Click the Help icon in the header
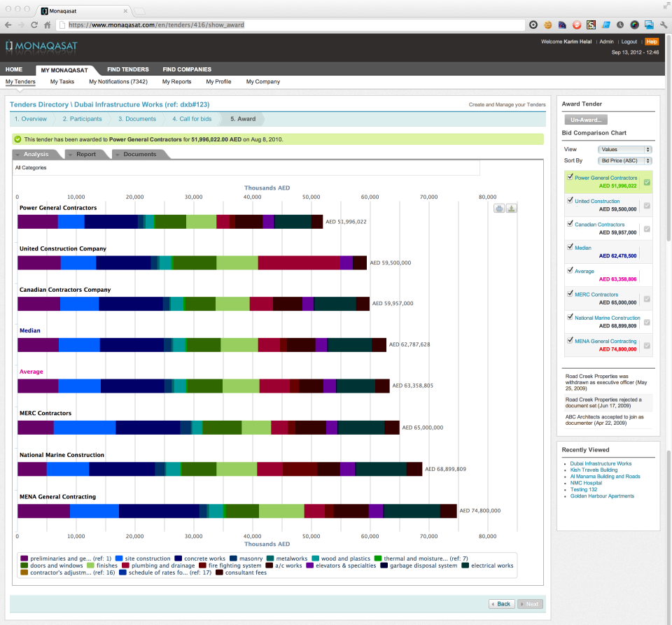The height and width of the screenshot is (625, 672). click(652, 41)
